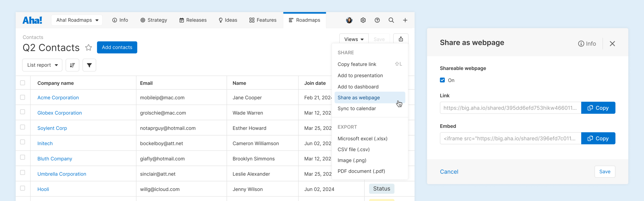Open settings gear icon
This screenshot has width=644, height=201.
[x=363, y=20]
